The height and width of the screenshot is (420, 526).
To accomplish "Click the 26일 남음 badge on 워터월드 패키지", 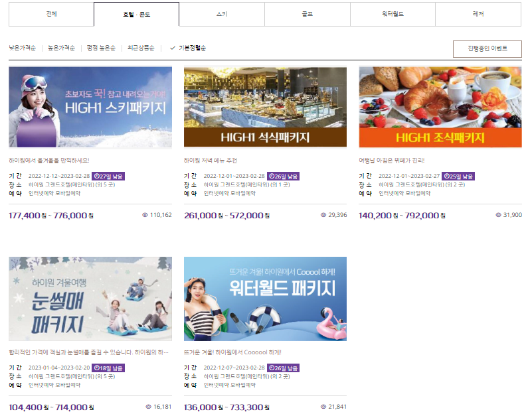I will (x=283, y=368).
